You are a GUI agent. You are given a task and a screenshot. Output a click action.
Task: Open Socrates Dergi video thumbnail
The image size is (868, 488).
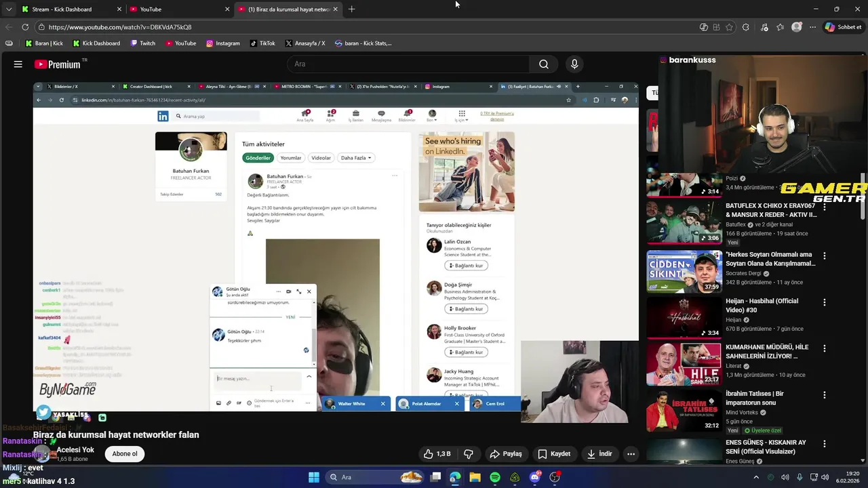684,271
